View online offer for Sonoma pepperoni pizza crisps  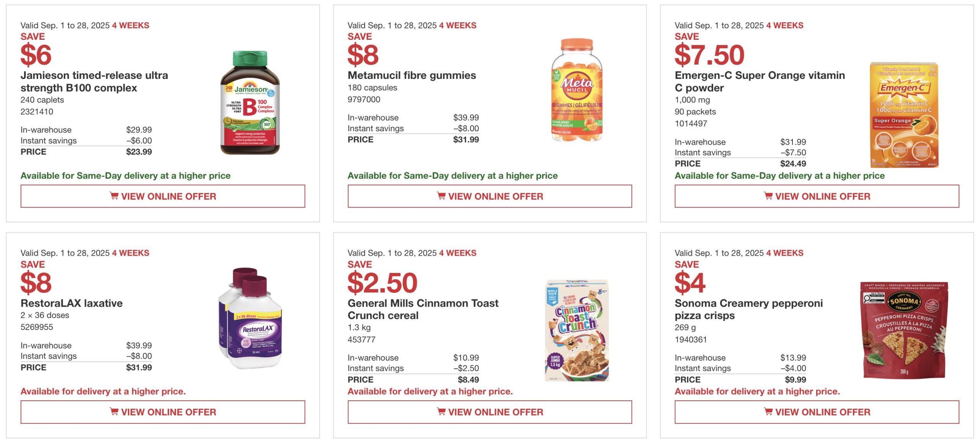click(x=817, y=412)
